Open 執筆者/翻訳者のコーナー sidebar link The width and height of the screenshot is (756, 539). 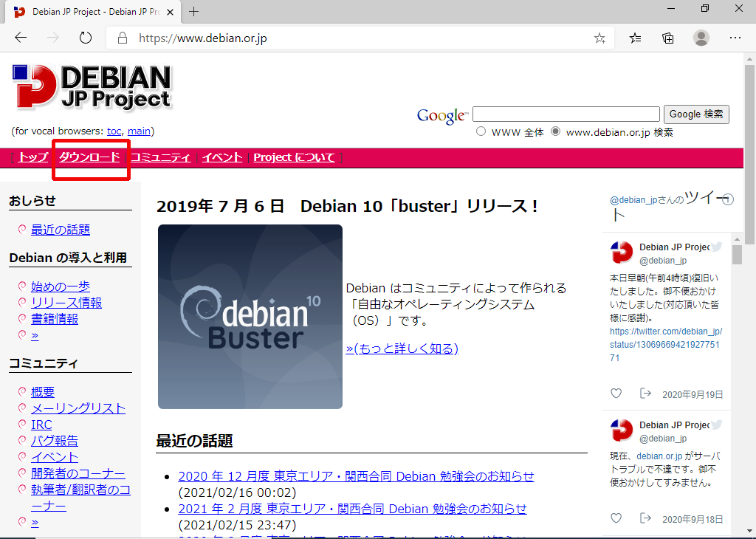tap(81, 498)
